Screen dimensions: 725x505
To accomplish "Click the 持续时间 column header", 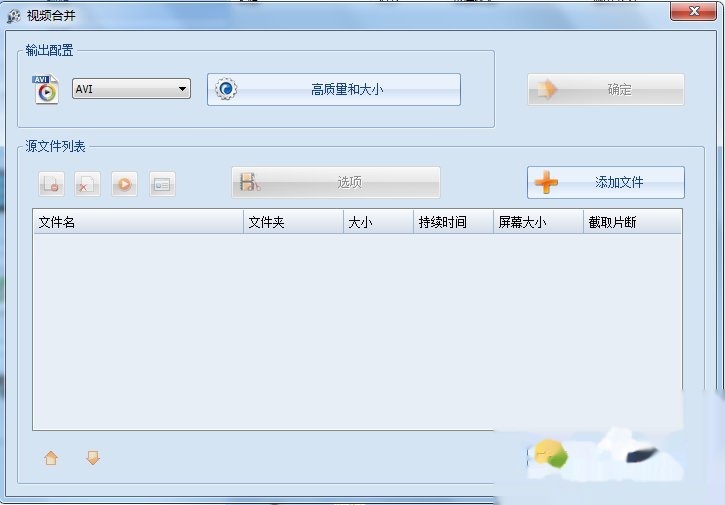I will point(453,222).
